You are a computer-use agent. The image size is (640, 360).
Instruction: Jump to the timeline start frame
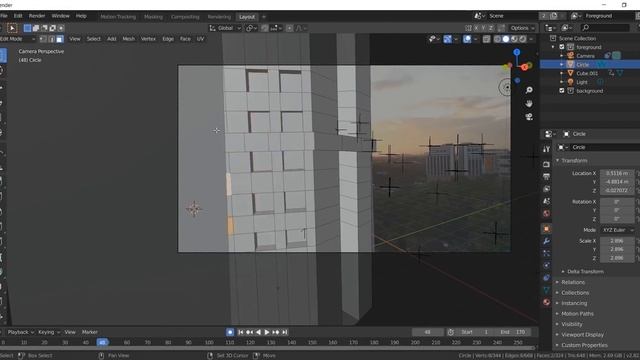241,333
